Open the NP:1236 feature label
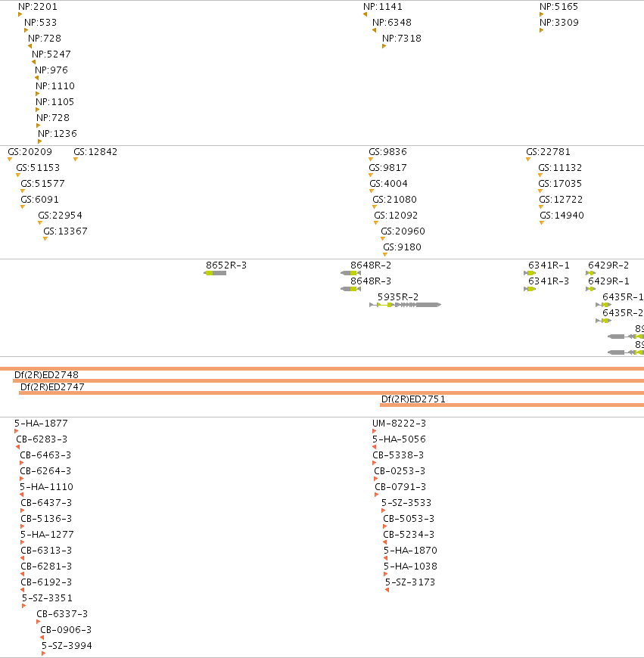 click(58, 134)
